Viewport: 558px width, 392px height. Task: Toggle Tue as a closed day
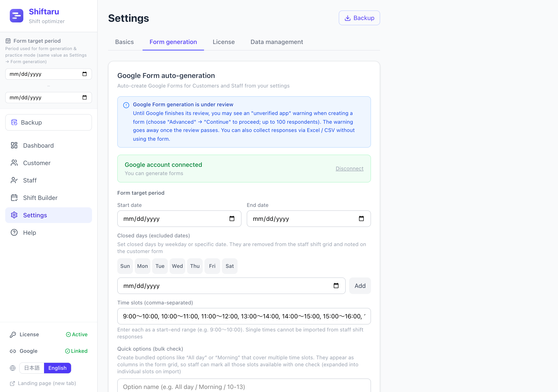tap(160, 266)
